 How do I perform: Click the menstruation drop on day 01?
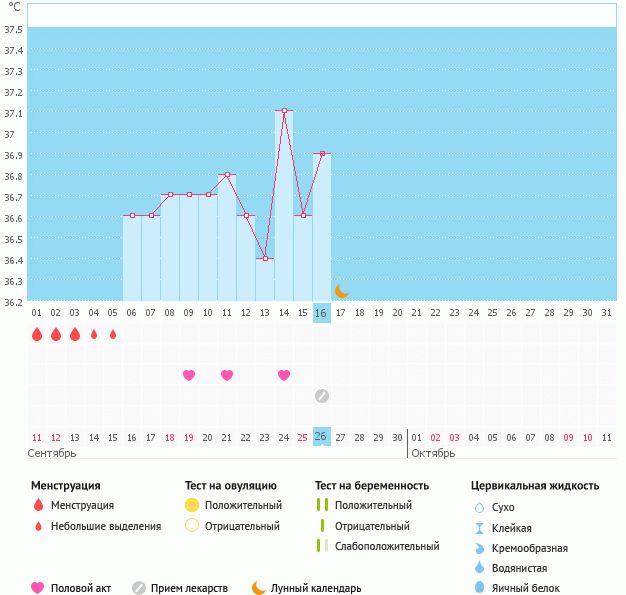37,335
